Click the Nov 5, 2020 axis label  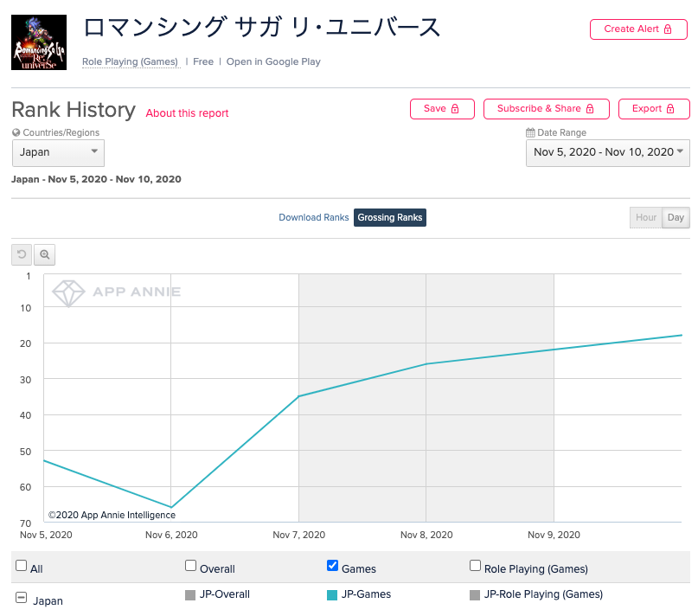pyautogui.click(x=46, y=535)
